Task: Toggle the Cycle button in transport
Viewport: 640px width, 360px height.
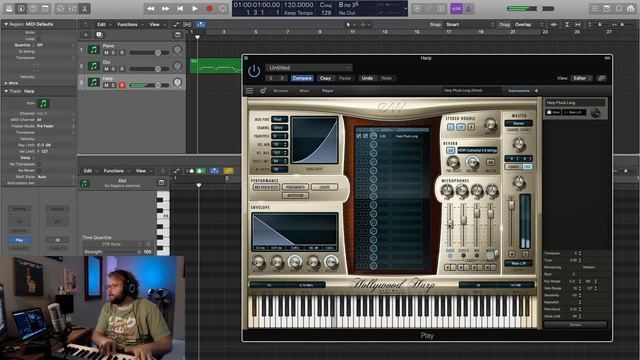Action: click(223, 9)
